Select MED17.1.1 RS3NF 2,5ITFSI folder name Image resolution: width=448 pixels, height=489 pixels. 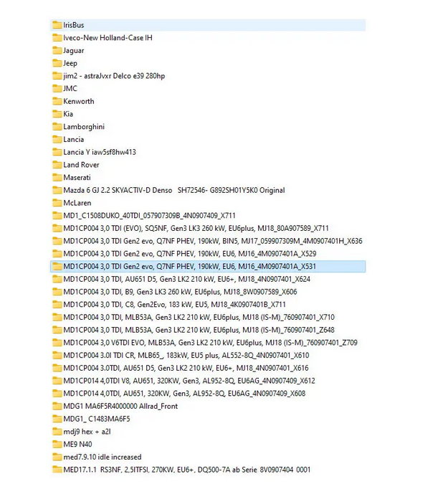pos(187,470)
